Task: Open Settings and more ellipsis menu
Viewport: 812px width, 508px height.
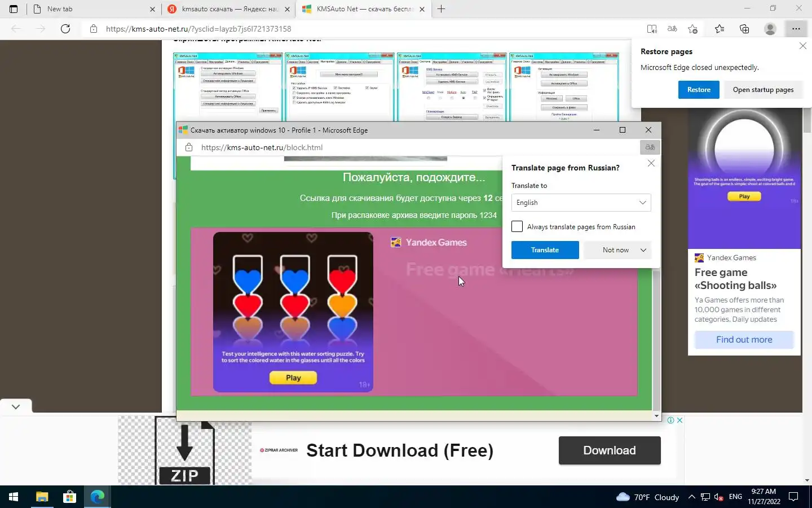Action: 796,29
